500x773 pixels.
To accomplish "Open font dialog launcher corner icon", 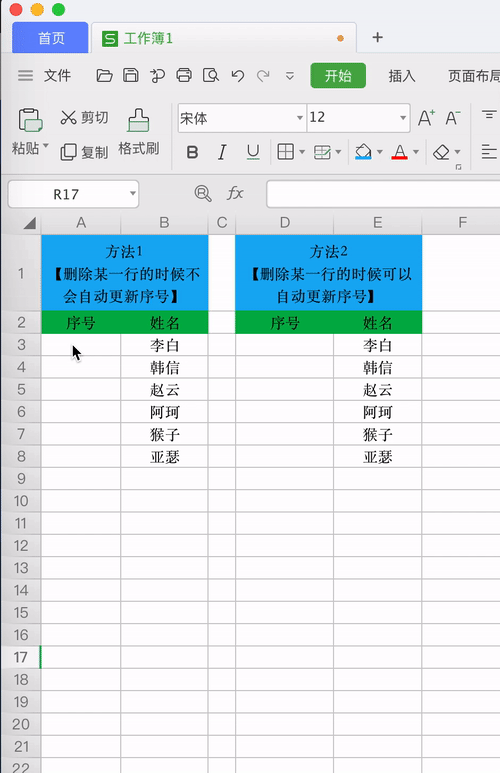I will pyautogui.click(x=459, y=167).
